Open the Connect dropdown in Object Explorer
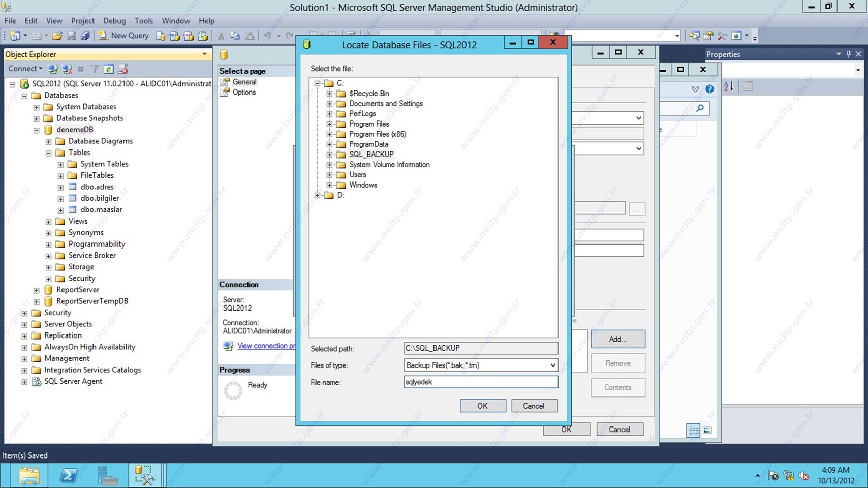This screenshot has width=868, height=488. click(25, 69)
